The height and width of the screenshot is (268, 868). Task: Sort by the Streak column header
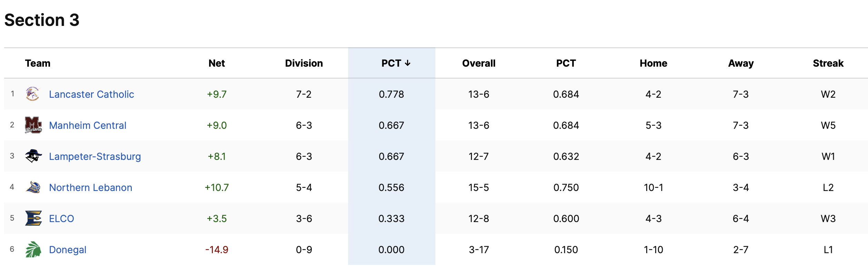pyautogui.click(x=828, y=63)
